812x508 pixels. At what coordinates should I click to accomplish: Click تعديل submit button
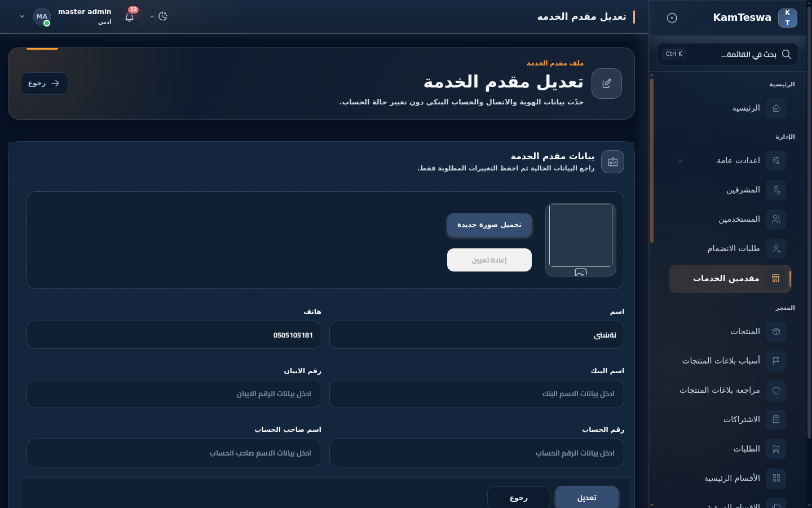(x=587, y=497)
